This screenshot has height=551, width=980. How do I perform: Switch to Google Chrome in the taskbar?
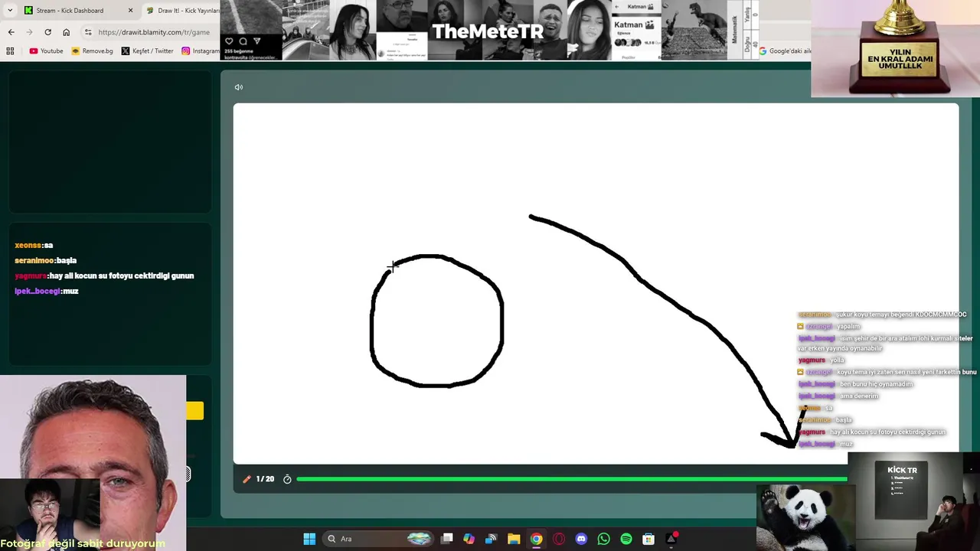point(536,539)
